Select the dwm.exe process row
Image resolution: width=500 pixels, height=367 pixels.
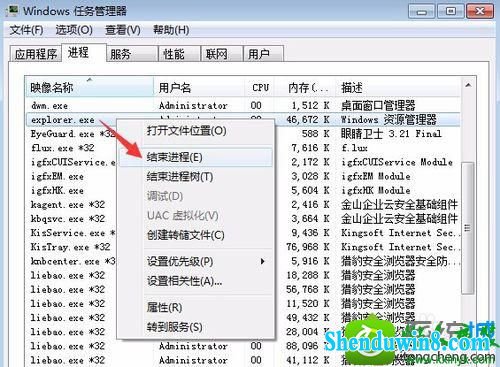(243, 106)
